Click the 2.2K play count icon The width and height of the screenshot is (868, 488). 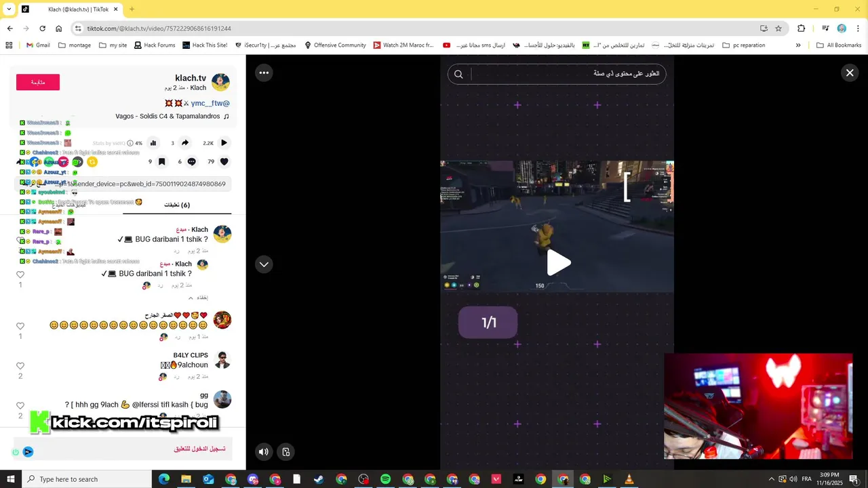224,143
